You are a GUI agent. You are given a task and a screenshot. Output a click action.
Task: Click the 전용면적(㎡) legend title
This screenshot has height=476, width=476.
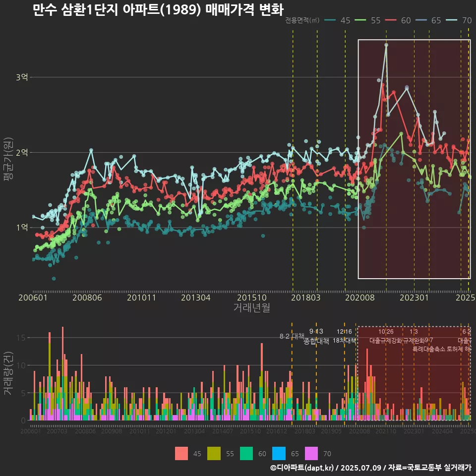tap(302, 20)
